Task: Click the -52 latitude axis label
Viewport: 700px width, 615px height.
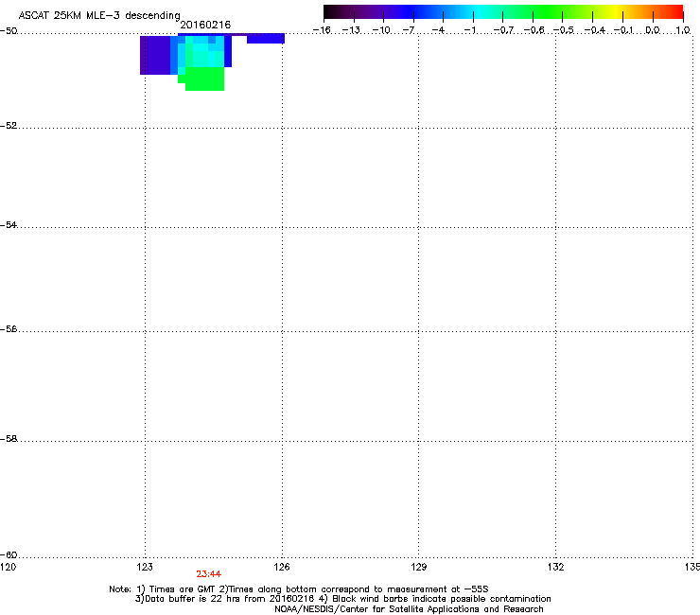Action: [x=9, y=126]
